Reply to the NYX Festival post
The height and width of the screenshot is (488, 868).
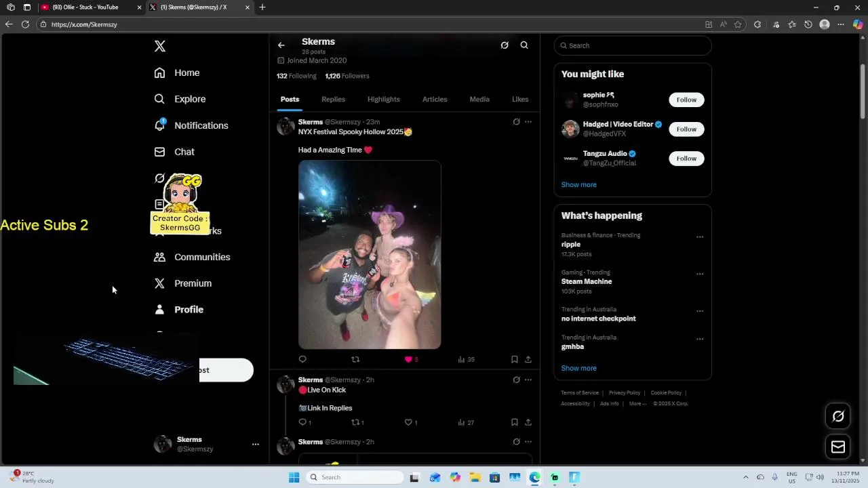point(302,359)
